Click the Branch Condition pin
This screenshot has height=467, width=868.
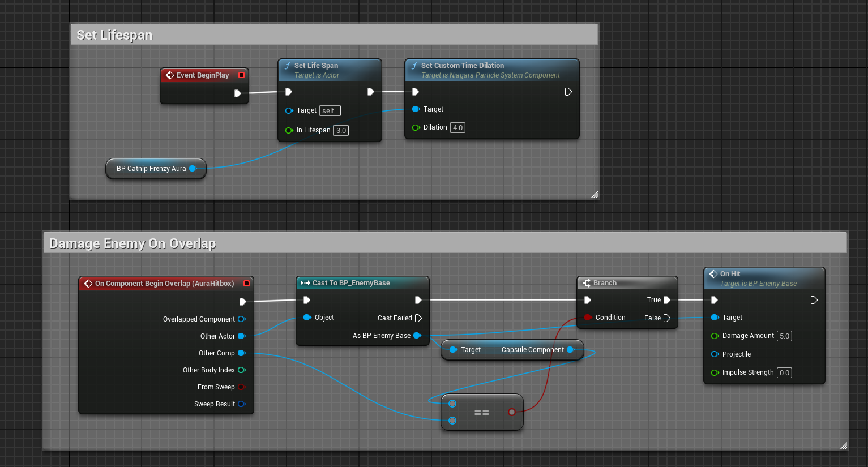click(588, 317)
